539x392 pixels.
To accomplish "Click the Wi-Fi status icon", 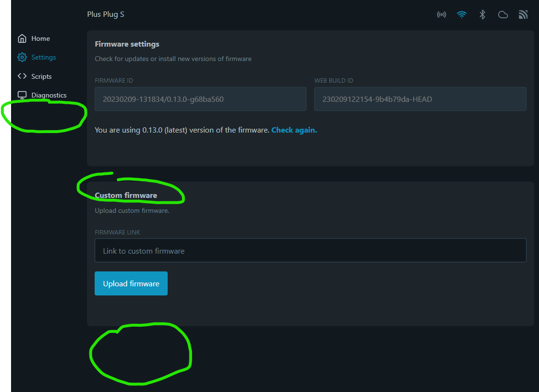I will point(462,14).
